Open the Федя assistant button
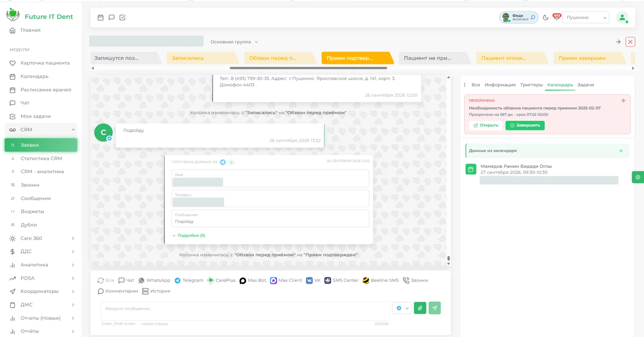Image resolution: width=644 pixels, height=337 pixels. click(x=519, y=17)
